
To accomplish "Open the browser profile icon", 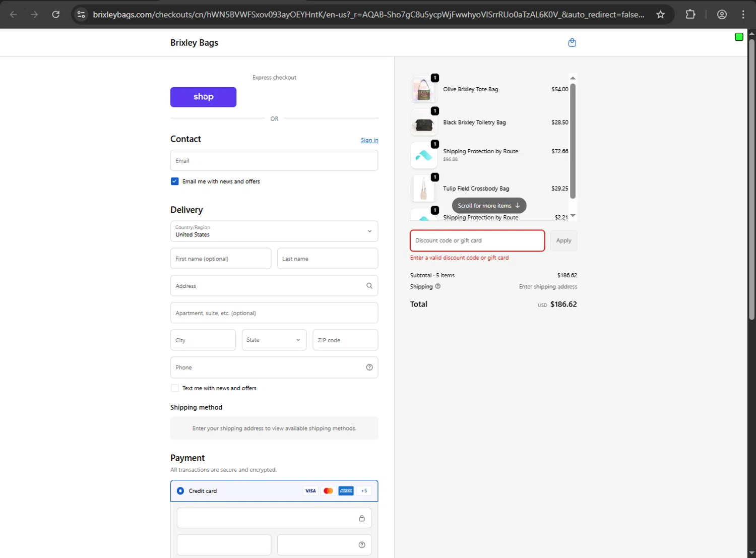I will click(x=722, y=15).
